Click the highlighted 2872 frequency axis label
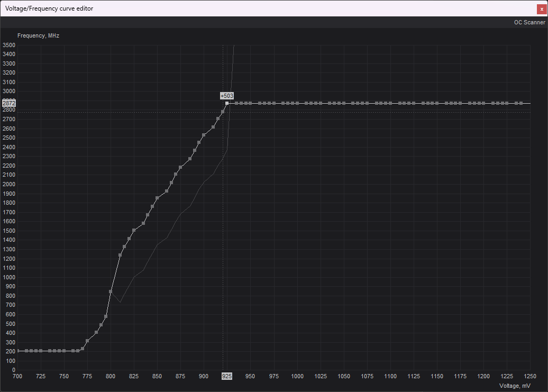Screen dimensions: 548x392 coord(9,103)
